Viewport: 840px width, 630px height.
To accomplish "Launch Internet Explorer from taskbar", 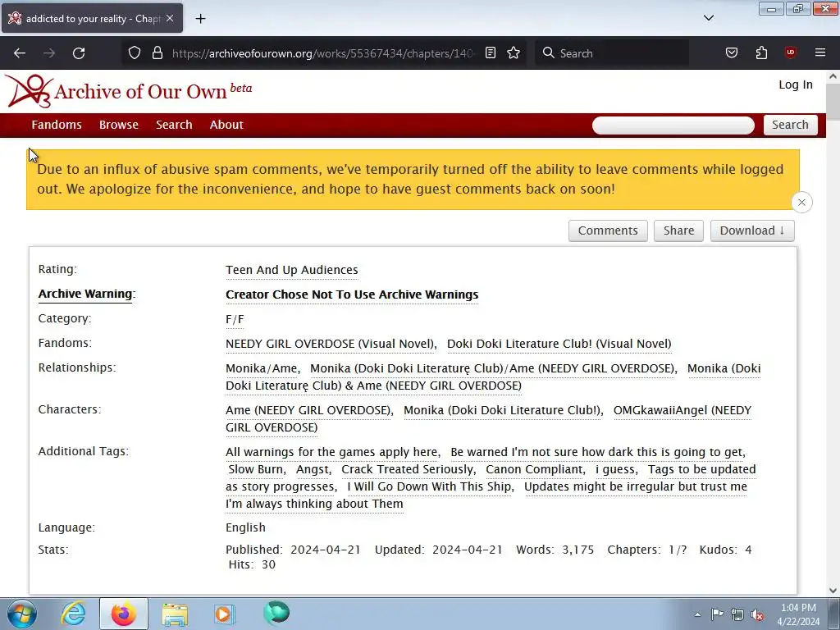I will click(73, 614).
